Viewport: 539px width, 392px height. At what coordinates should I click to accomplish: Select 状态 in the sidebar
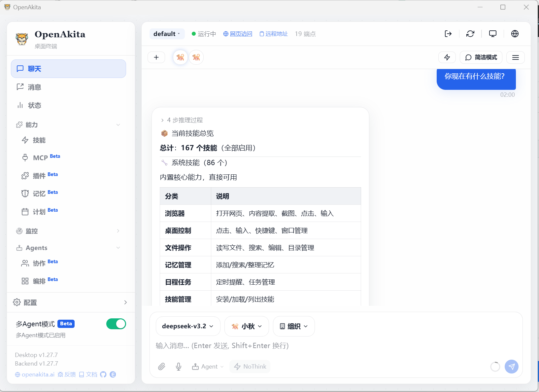click(x=69, y=105)
